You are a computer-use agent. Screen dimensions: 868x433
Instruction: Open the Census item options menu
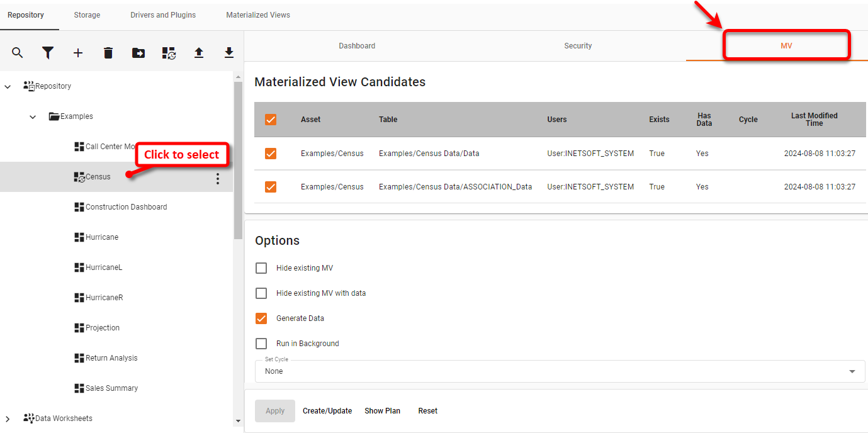tap(217, 179)
